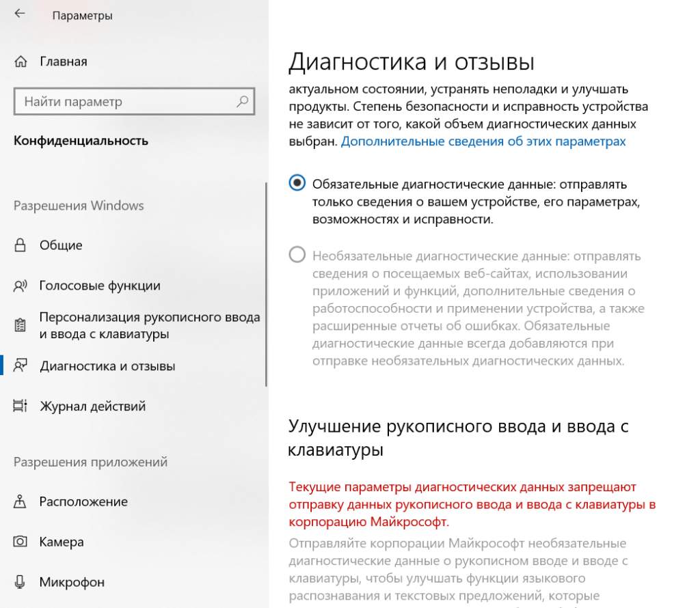Image resolution: width=700 pixels, height=608 pixels.
Task: Open Расположение permissions
Action: tap(83, 501)
